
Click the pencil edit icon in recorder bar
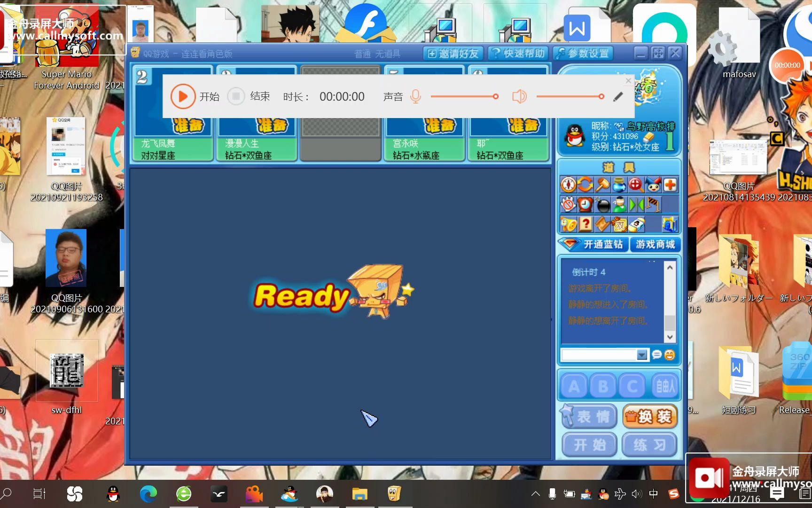click(618, 96)
